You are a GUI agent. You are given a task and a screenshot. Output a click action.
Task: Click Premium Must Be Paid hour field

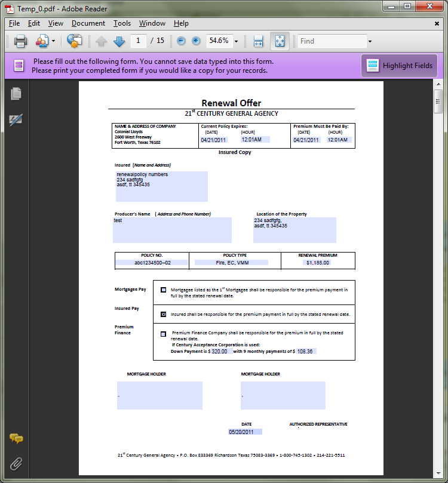pyautogui.click(x=339, y=140)
